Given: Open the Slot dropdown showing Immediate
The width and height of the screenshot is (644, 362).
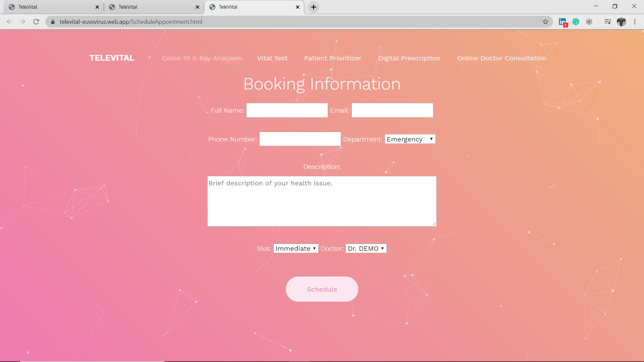Looking at the screenshot, I should click(x=296, y=248).
